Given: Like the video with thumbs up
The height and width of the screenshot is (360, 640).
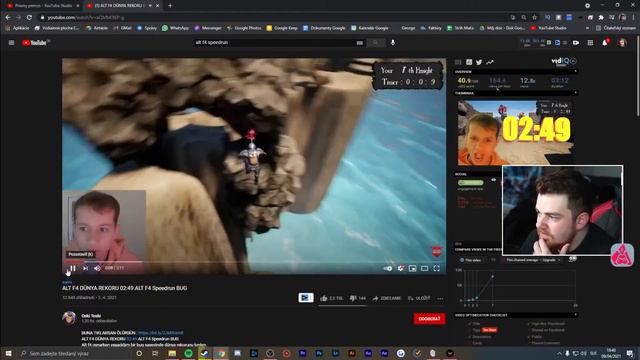Looking at the screenshot, I should [x=331, y=298].
